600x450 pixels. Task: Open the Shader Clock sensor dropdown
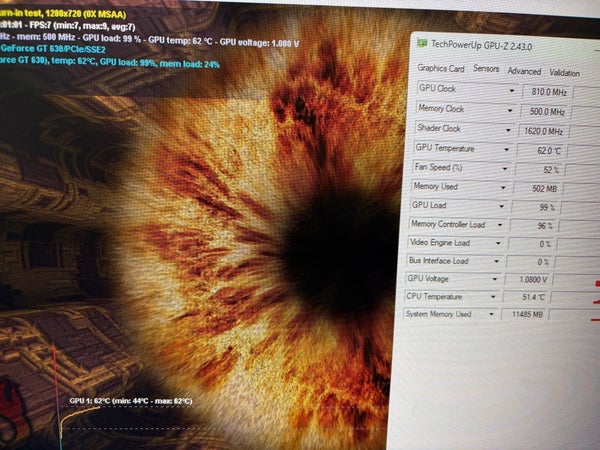(508, 130)
